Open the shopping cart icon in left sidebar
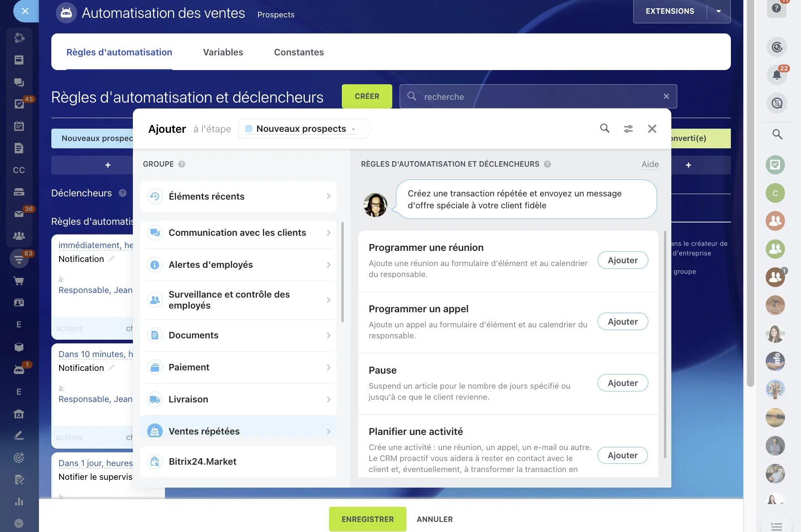The image size is (801, 532). (19, 281)
